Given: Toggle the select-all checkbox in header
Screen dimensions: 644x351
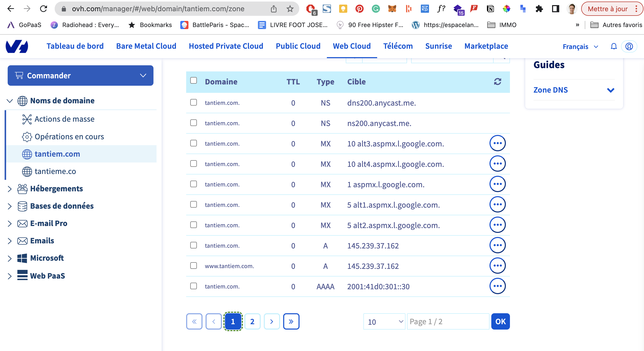Looking at the screenshot, I should 194,81.
